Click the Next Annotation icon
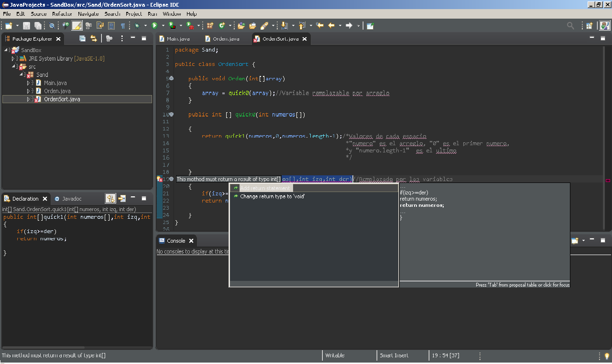This screenshot has height=364, width=612. tap(284, 25)
